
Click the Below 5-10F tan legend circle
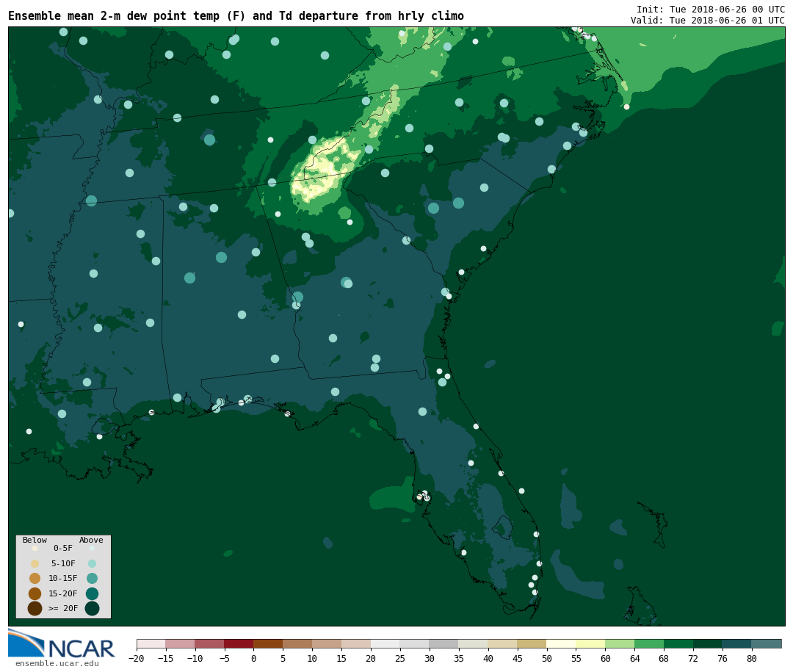[35, 564]
